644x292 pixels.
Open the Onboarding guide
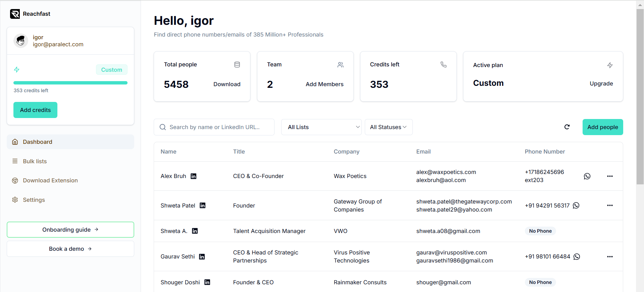(x=70, y=230)
